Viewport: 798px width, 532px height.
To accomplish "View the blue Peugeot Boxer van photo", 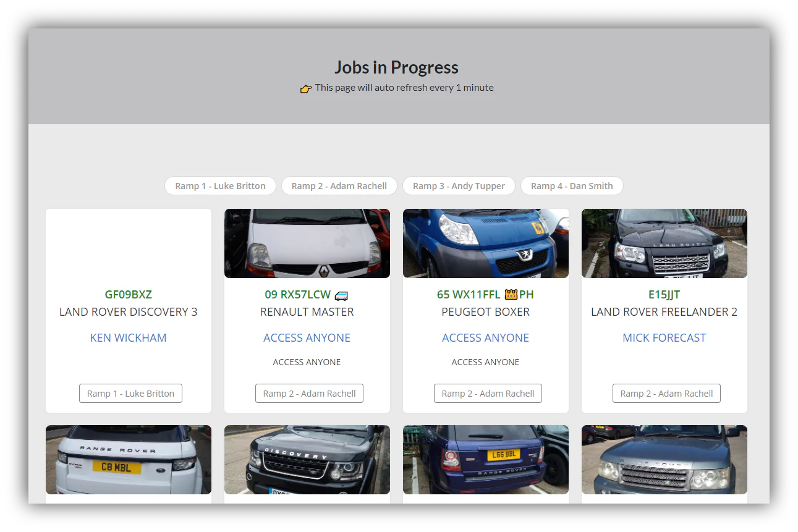I will [x=486, y=243].
